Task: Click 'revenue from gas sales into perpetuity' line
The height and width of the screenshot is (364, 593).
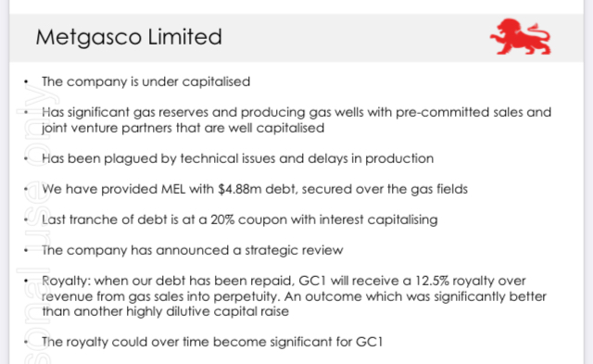Action: point(294,296)
